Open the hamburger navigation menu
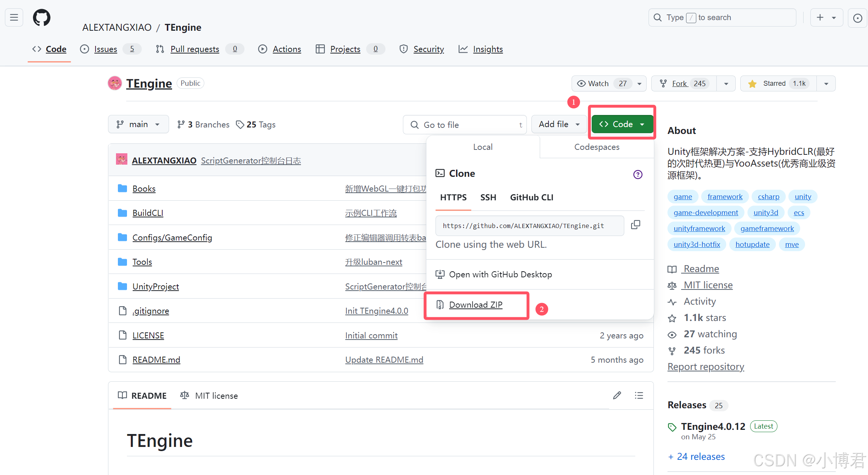Image resolution: width=868 pixels, height=475 pixels. [x=14, y=17]
